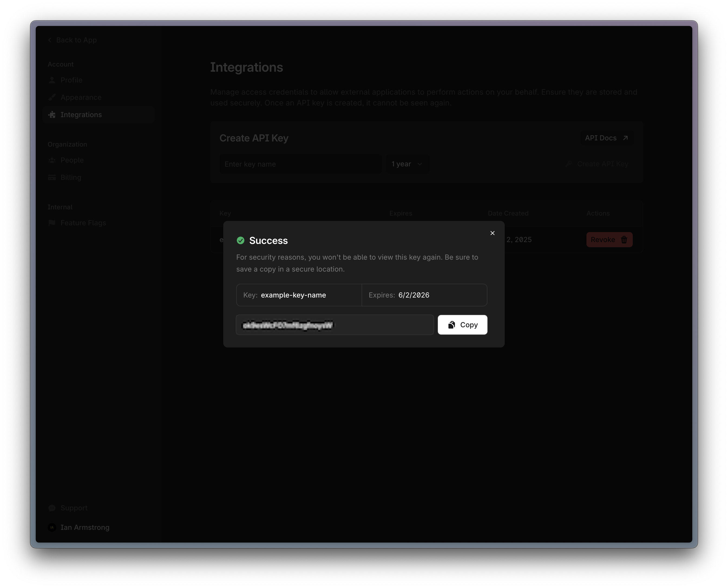The width and height of the screenshot is (728, 588).
Task: Click the Create API Key section heading
Action: (x=254, y=138)
